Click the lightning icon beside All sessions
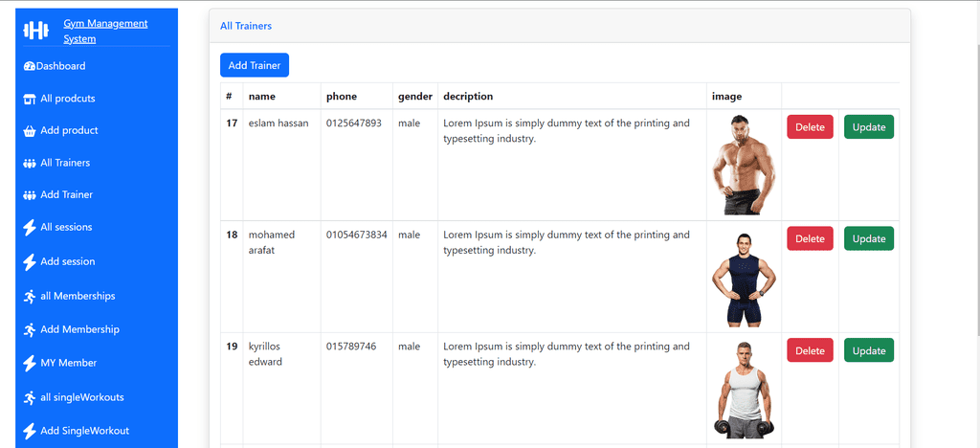The width and height of the screenshot is (980, 448). click(x=29, y=228)
